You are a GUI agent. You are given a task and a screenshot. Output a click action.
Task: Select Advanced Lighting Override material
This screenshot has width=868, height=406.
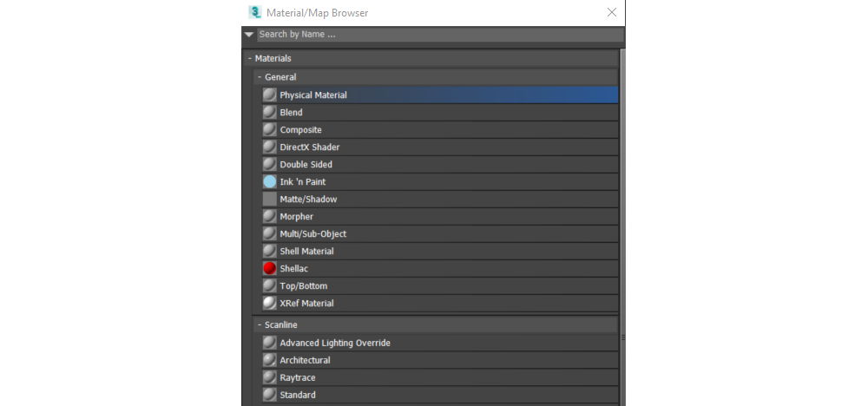coord(334,343)
